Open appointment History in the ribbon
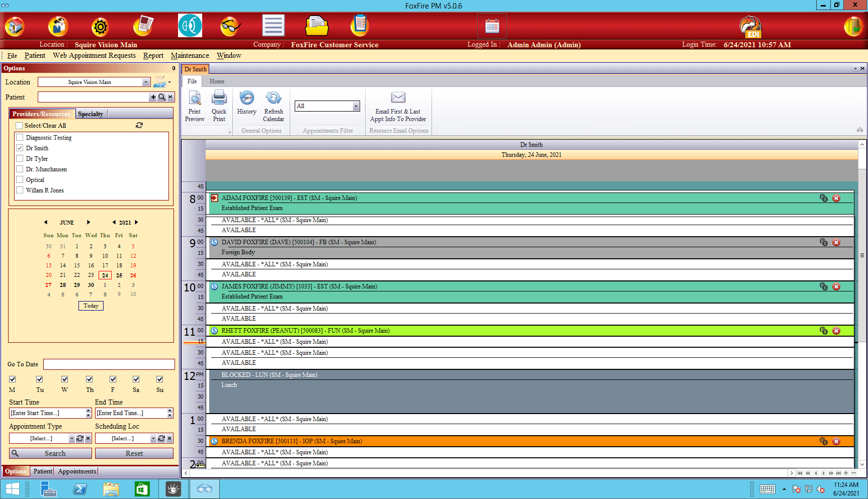868x499 pixels. pos(247,103)
